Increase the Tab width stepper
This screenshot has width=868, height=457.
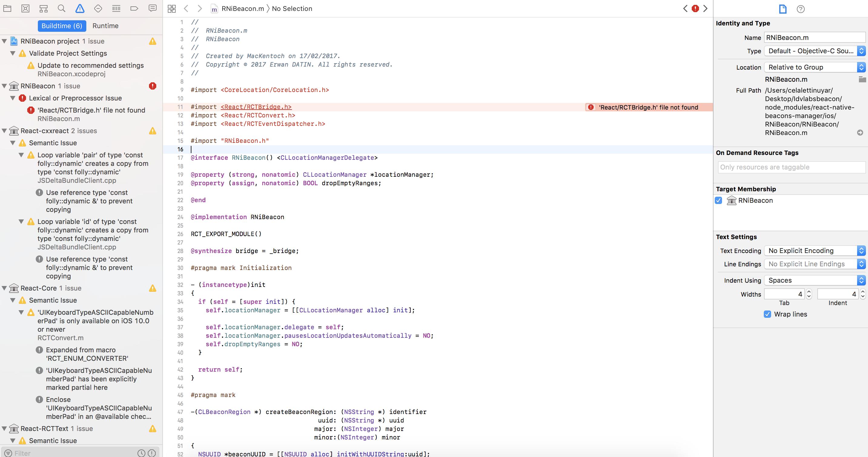click(809, 292)
